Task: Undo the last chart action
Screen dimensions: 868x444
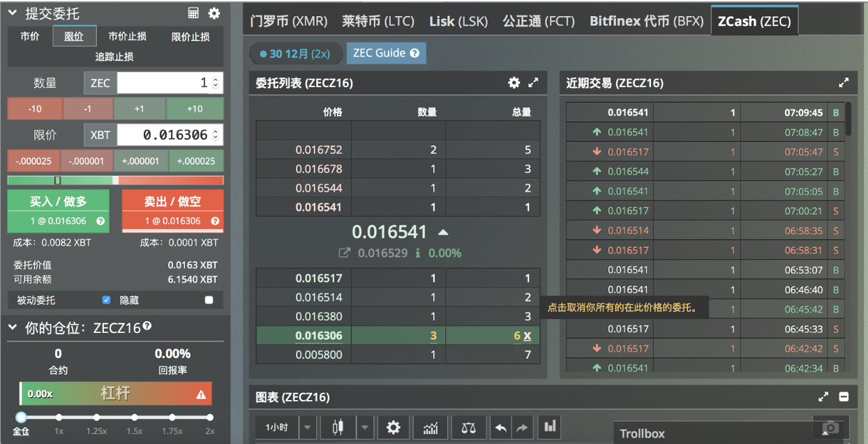Action: click(x=500, y=427)
